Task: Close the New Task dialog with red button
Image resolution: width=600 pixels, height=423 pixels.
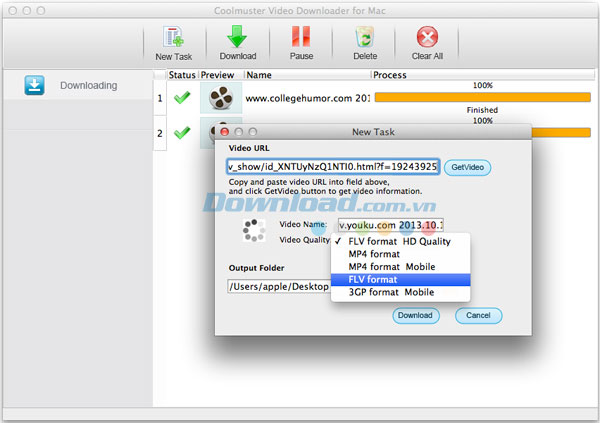Action: pos(225,132)
